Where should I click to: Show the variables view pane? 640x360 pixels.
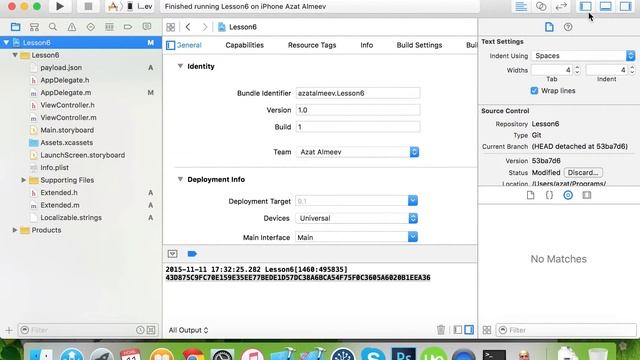(458, 329)
